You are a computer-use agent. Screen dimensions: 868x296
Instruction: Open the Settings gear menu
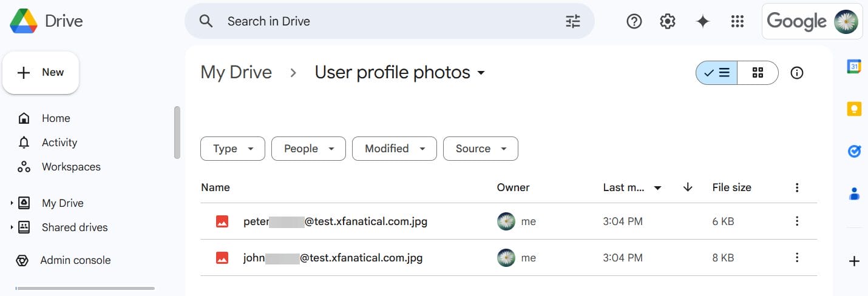coord(668,21)
